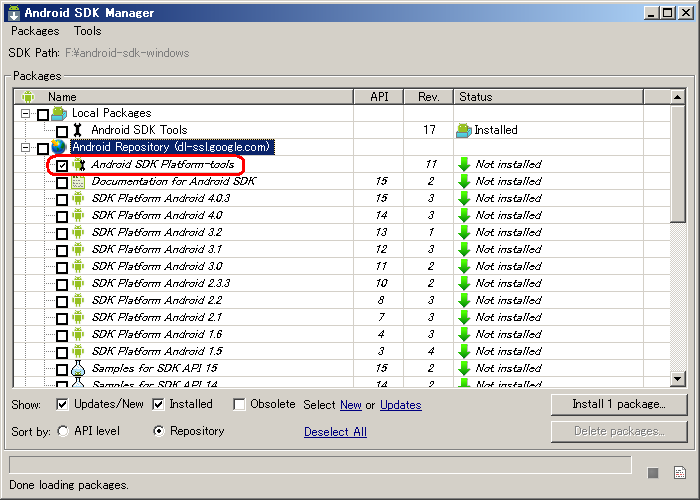The image size is (700, 500).
Task: Click the Name column header
Action: point(183,97)
